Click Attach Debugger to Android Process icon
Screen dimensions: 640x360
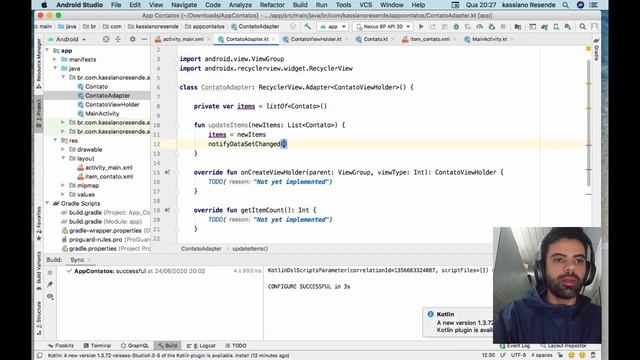click(491, 27)
